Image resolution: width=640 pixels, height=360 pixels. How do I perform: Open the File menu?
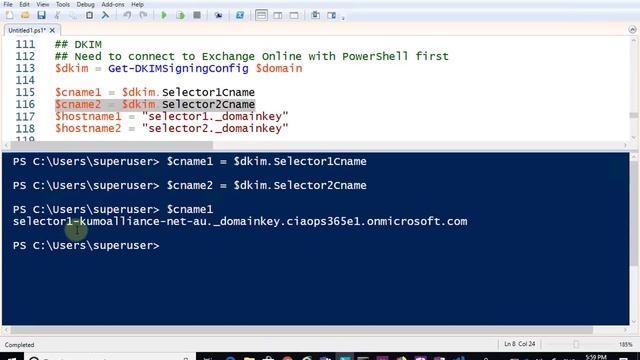8,4
